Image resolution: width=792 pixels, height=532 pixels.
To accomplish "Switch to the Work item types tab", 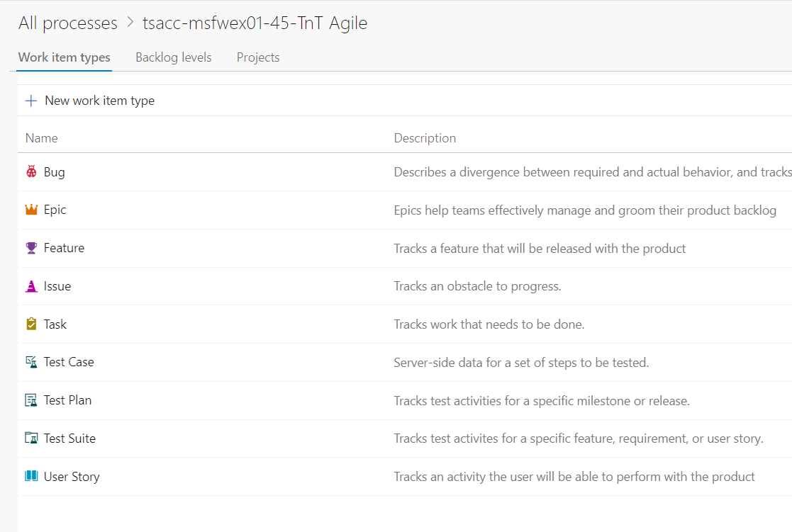I will tap(64, 57).
